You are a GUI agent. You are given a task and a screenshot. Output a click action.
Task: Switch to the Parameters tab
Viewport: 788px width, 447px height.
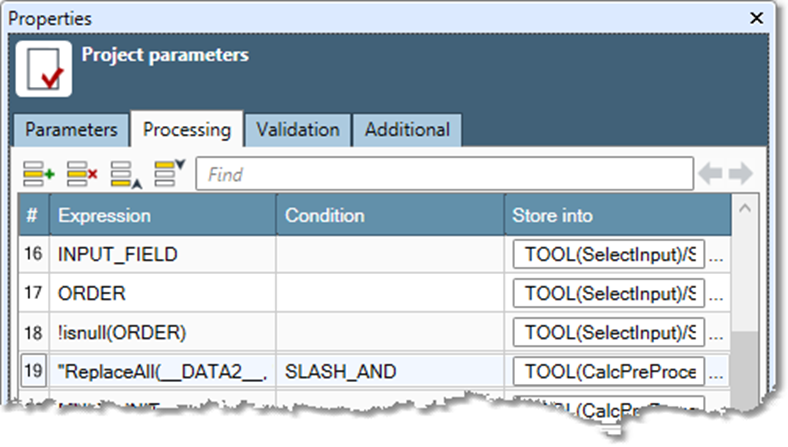(x=72, y=130)
